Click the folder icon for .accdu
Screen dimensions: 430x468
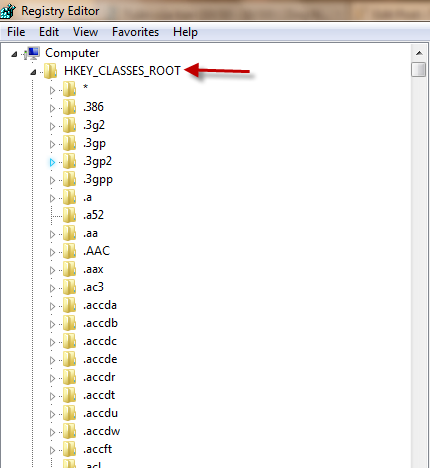(x=69, y=413)
